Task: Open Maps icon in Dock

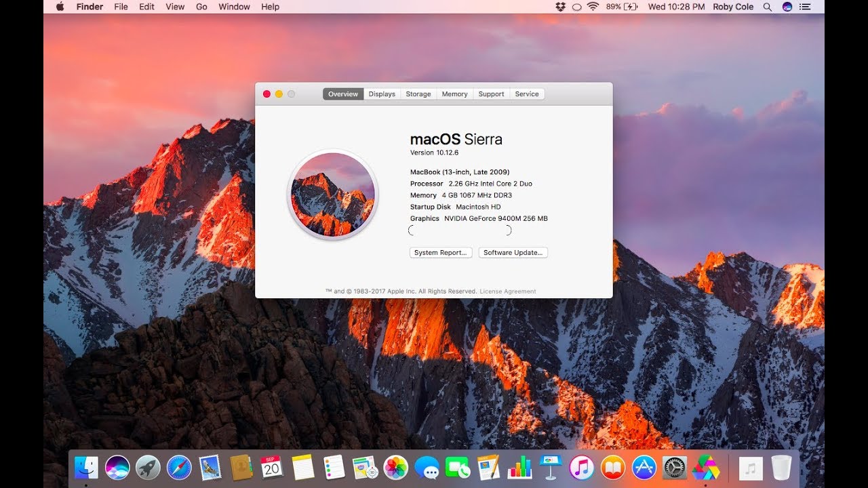Action: click(x=365, y=467)
